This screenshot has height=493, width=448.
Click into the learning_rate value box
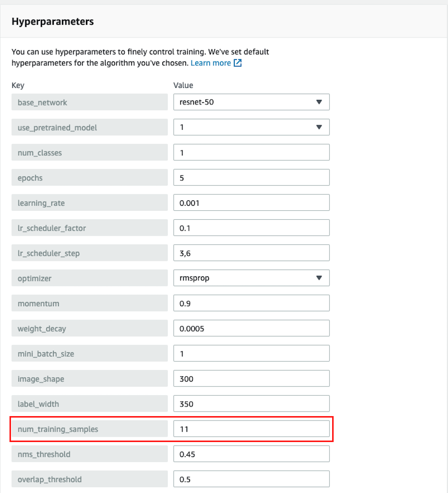pos(251,203)
